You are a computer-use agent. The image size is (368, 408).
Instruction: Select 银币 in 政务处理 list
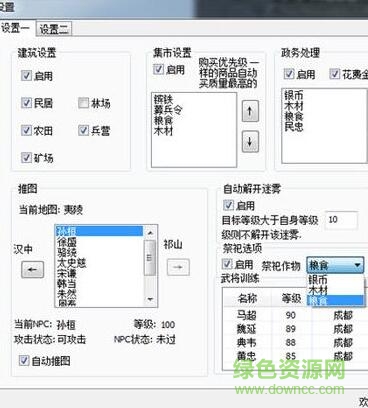tap(294, 95)
